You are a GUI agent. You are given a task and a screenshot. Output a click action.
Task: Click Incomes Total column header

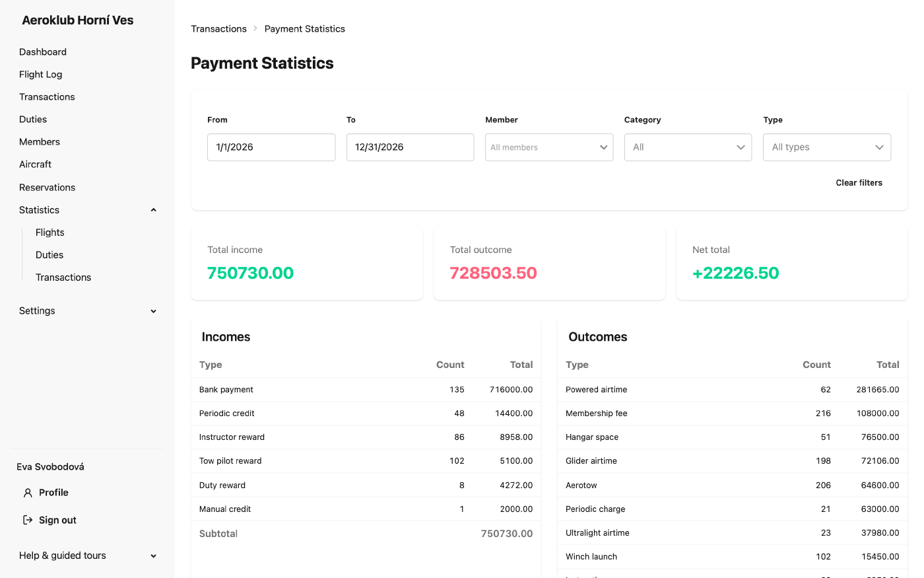click(x=521, y=365)
